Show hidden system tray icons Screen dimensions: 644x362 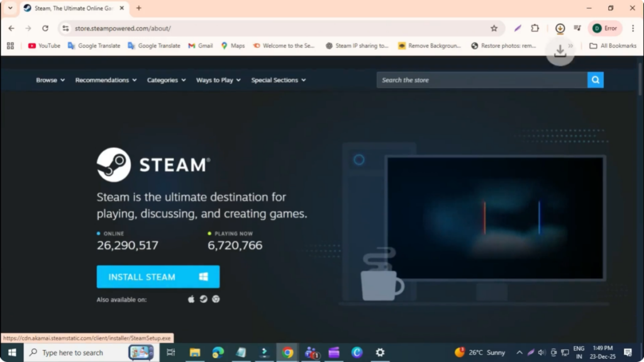tap(519, 353)
